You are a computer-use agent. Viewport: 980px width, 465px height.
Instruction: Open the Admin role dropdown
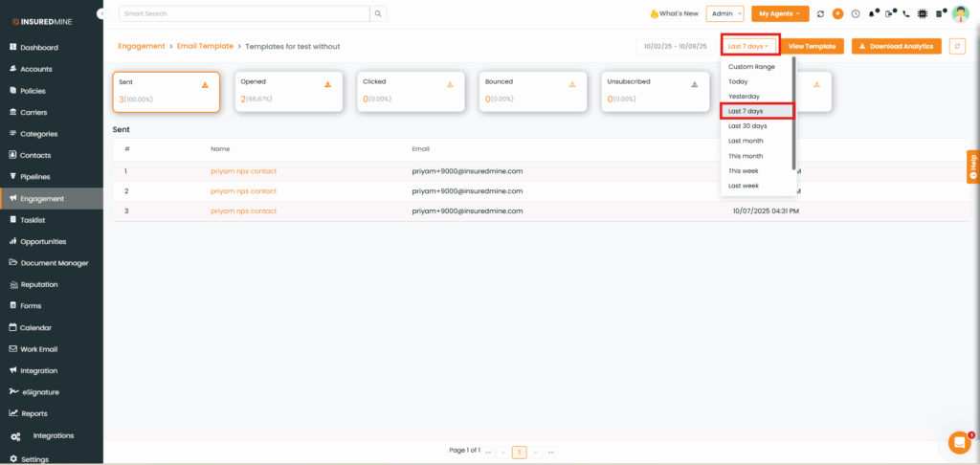click(x=724, y=13)
